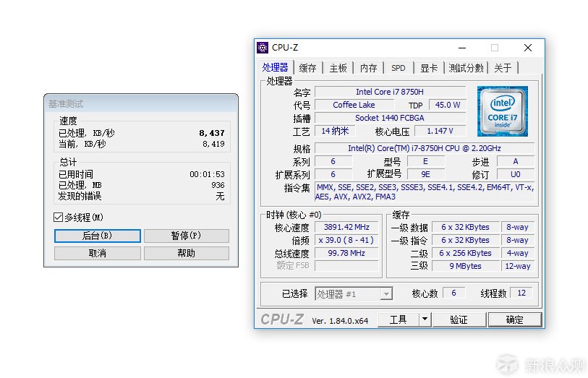This screenshot has height=378, width=588.
Task: Open 帮助 in benchmark window
Action: click(186, 253)
